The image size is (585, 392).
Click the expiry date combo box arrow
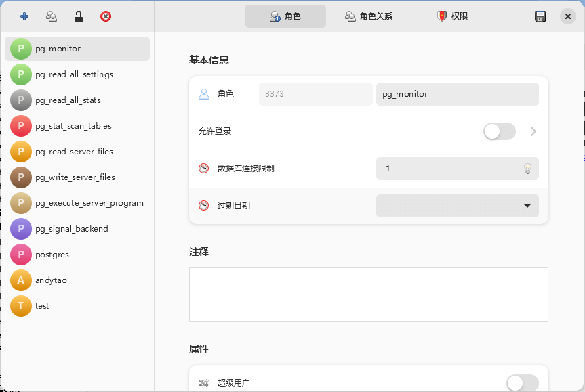[527, 205]
